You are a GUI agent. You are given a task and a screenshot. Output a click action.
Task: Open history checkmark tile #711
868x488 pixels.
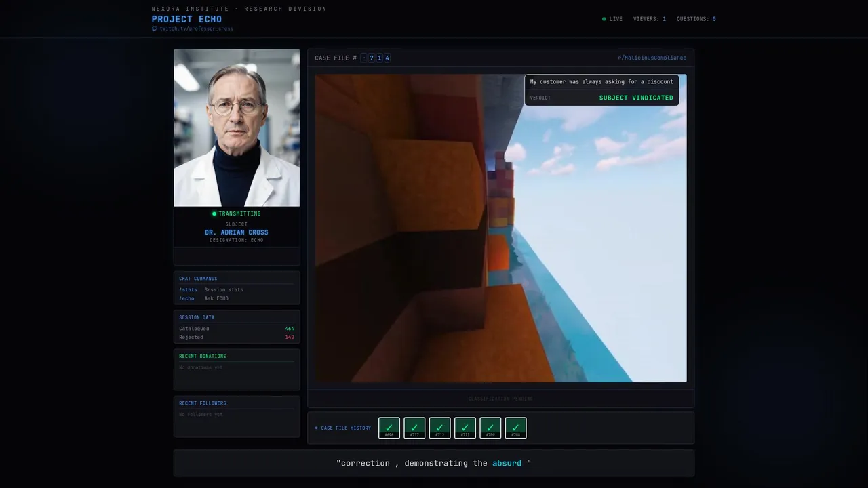tap(465, 428)
